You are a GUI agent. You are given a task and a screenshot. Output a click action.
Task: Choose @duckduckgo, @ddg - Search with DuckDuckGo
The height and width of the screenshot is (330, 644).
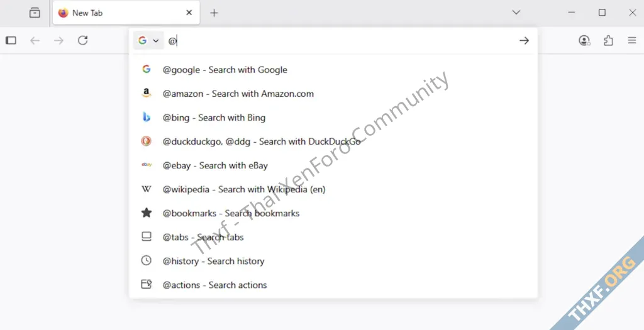coord(333,141)
